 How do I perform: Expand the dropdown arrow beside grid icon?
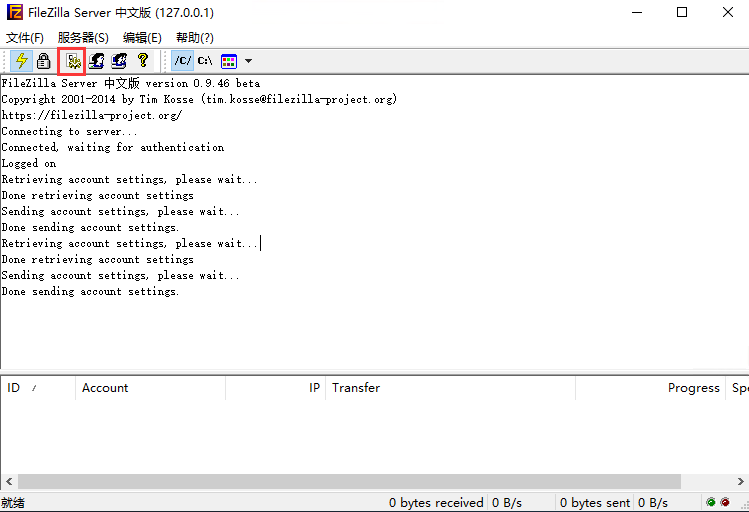pyautogui.click(x=248, y=61)
